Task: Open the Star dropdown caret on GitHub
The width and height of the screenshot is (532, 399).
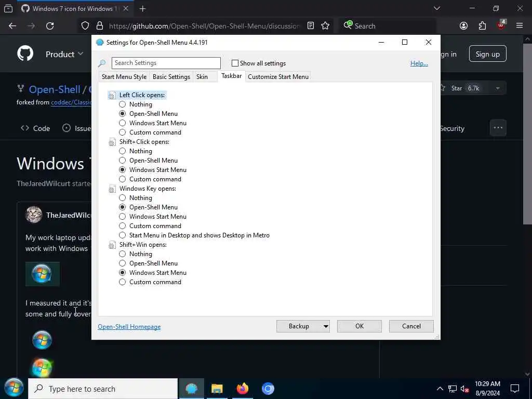Action: point(497,88)
